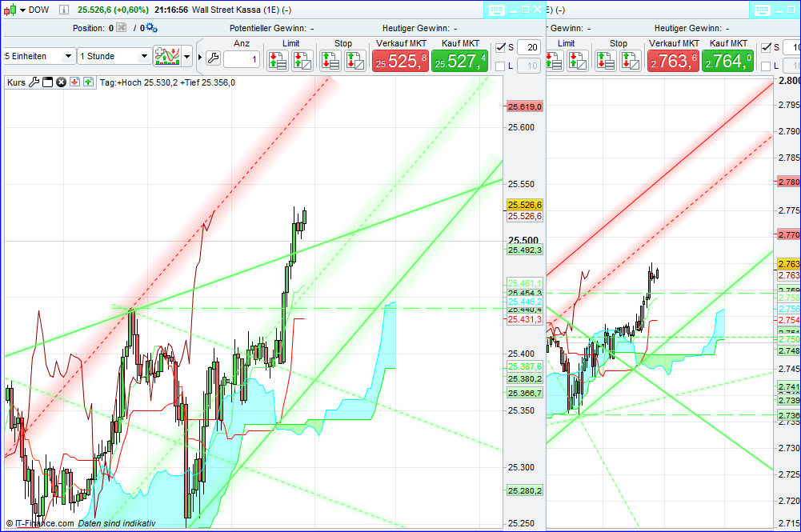Click the red down-arrow sell icon near Kurs
The image size is (801, 532).
point(73,81)
